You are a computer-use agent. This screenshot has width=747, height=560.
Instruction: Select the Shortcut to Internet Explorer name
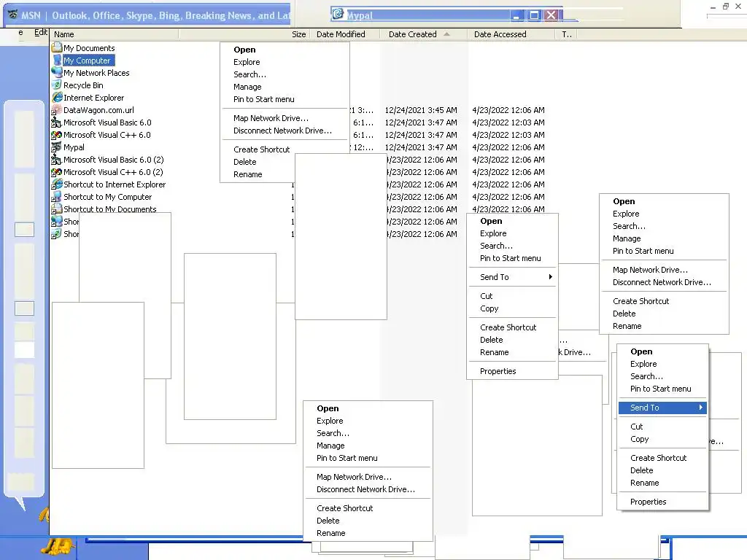pos(115,184)
